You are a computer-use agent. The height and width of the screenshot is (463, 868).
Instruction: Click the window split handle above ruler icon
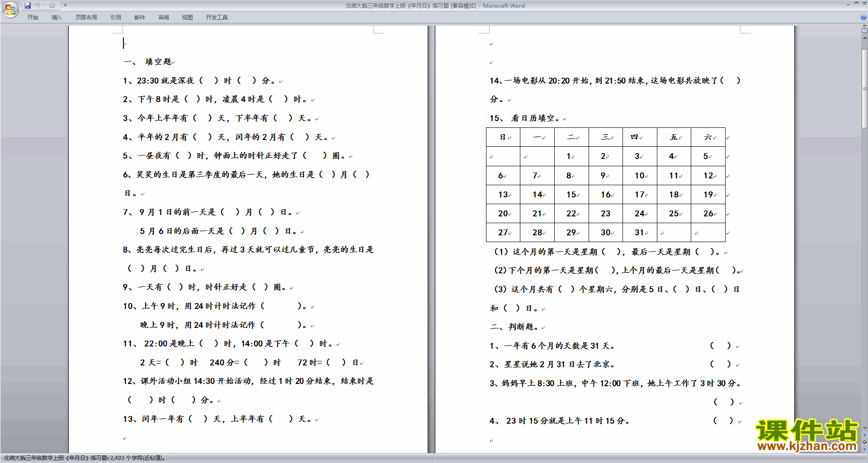pos(865,26)
